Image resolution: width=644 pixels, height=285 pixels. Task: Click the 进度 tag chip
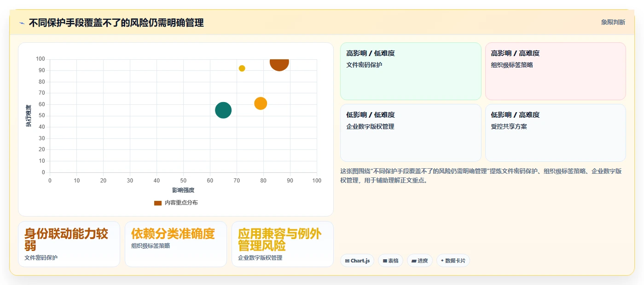click(x=420, y=261)
